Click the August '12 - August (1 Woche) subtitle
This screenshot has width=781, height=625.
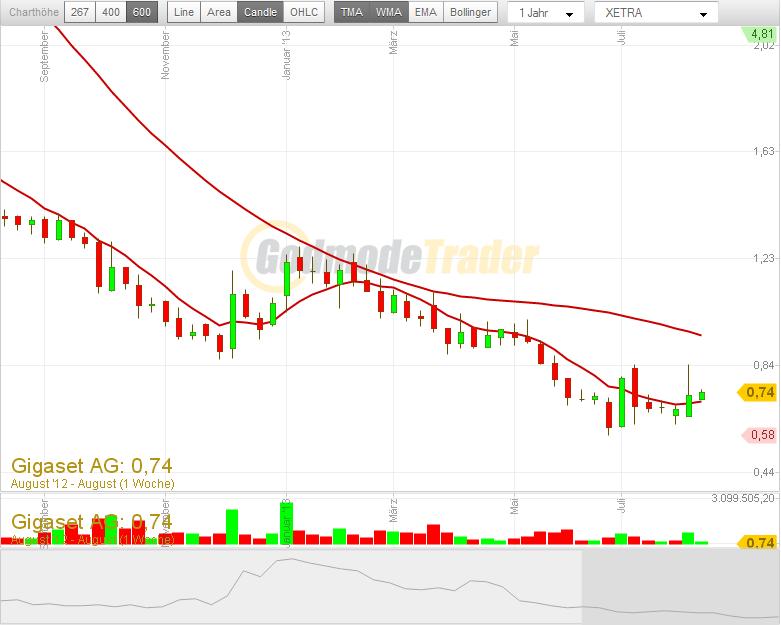(x=93, y=484)
